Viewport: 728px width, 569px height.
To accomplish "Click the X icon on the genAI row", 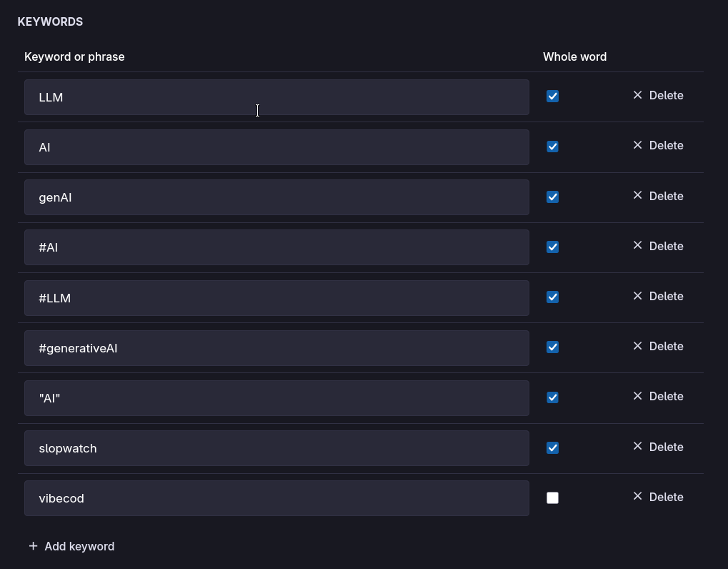I will tap(637, 196).
